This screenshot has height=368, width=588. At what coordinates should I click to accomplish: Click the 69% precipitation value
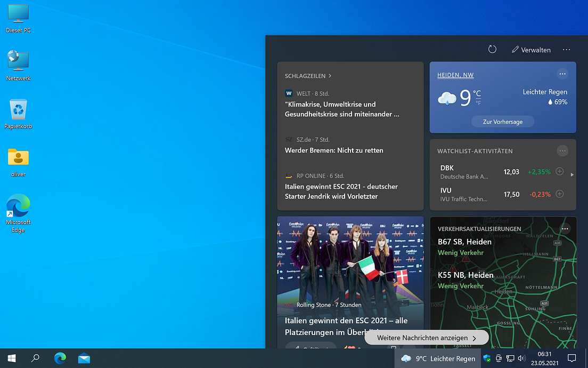(x=558, y=102)
